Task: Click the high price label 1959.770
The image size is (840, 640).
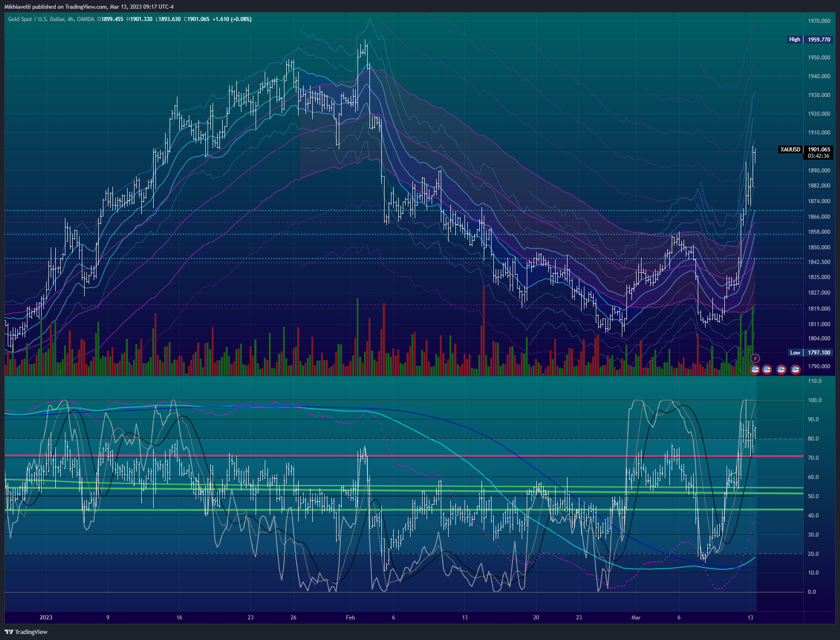Action: point(819,40)
